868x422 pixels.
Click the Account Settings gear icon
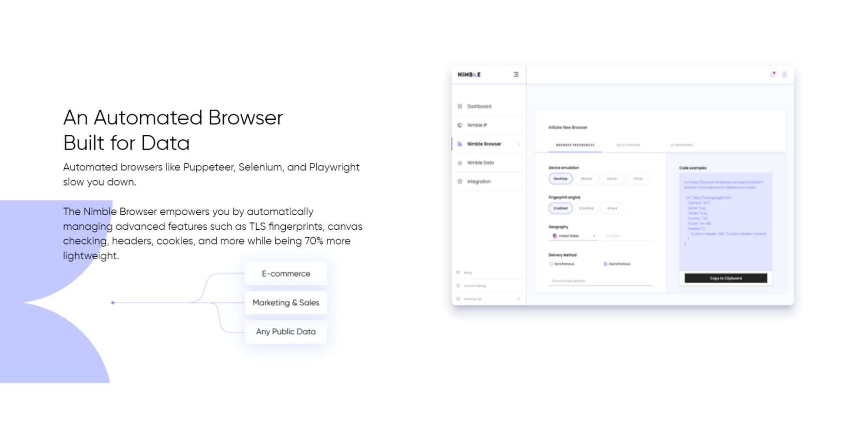pos(458,286)
